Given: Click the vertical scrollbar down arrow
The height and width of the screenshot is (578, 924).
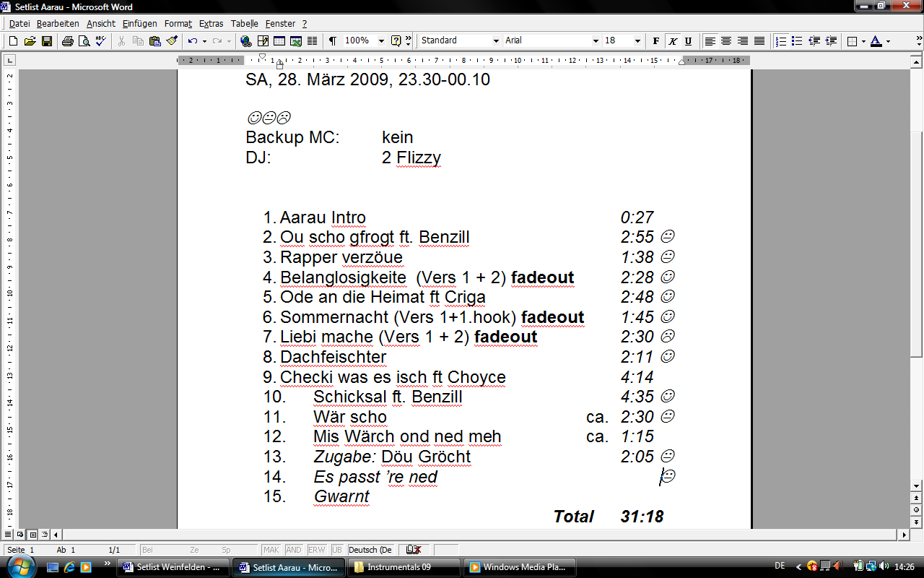Looking at the screenshot, I should click(917, 486).
